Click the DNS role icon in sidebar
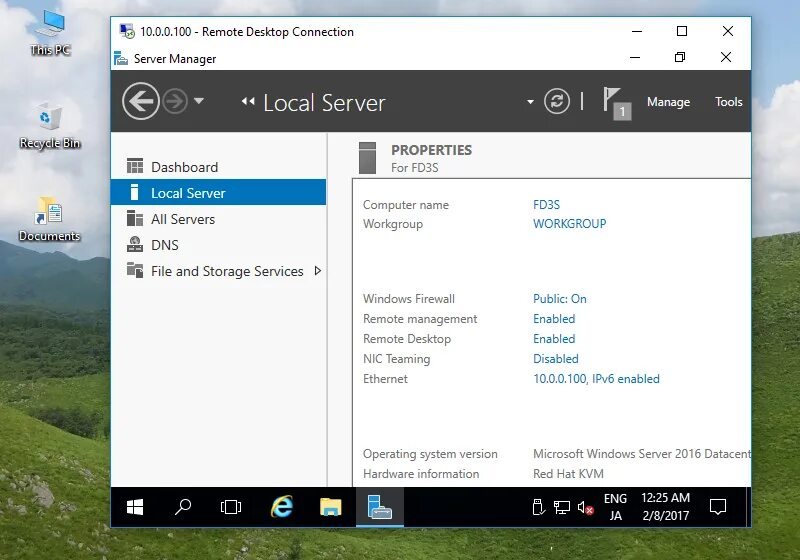The height and width of the screenshot is (560, 800). click(135, 244)
